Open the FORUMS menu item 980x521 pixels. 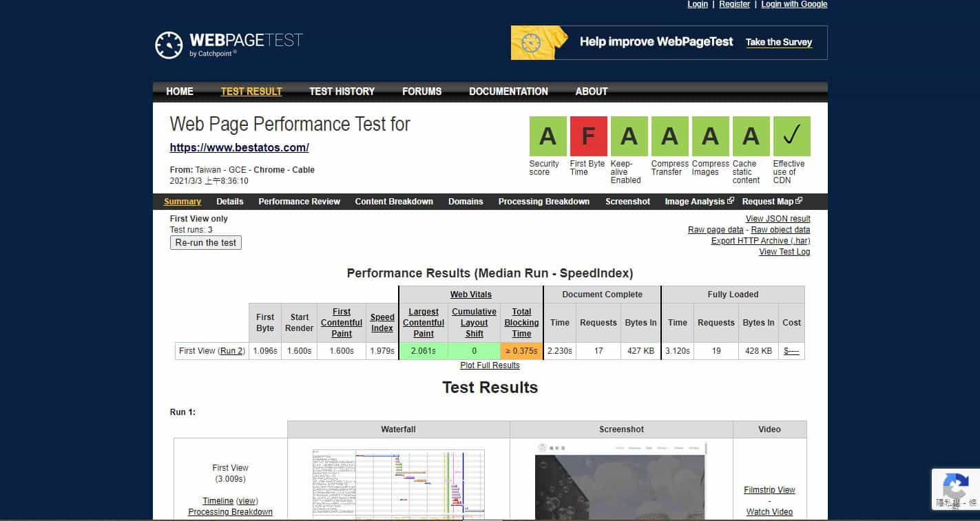422,91
